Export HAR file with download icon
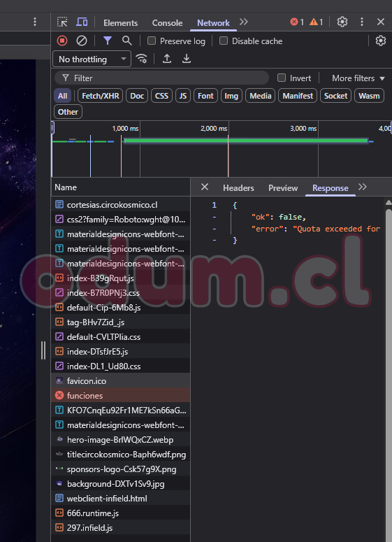Viewport: 392px width, 542px height. (x=187, y=59)
